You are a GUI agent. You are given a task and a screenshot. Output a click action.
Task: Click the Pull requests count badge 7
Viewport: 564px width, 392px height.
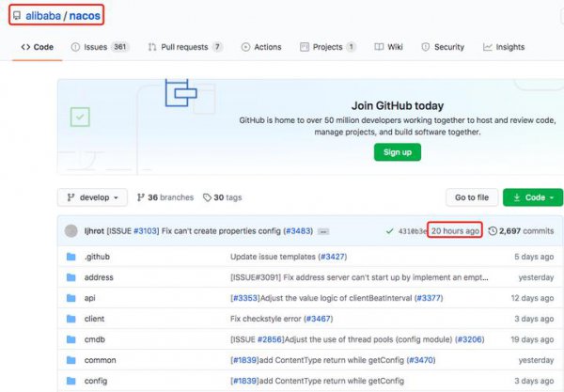[217, 47]
